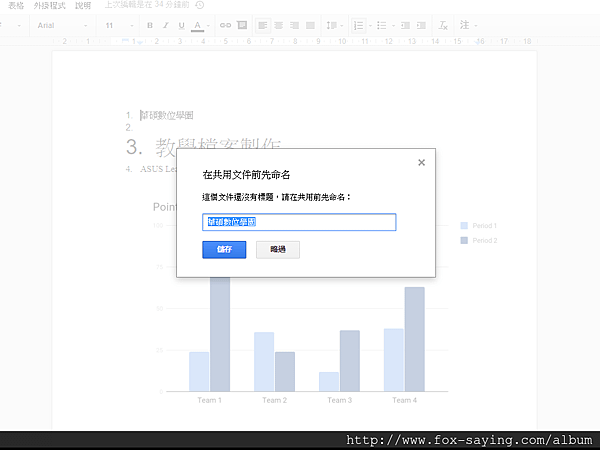Click the ASUS text in list item 4
Viewport: 600px width, 450px height.
[x=158, y=169]
